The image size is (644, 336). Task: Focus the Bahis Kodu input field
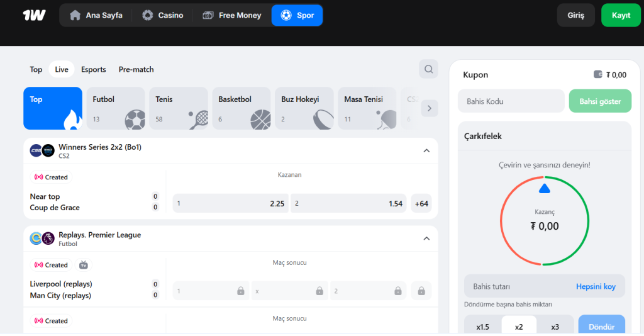click(x=511, y=101)
